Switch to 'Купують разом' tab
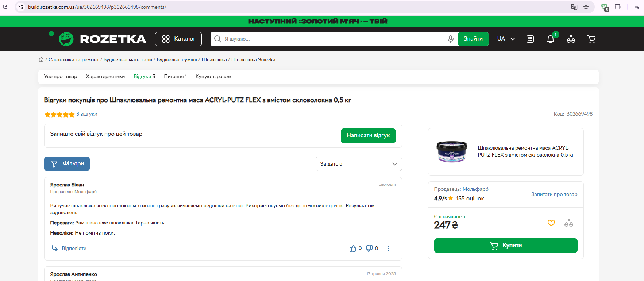The height and width of the screenshot is (281, 644). point(213,77)
